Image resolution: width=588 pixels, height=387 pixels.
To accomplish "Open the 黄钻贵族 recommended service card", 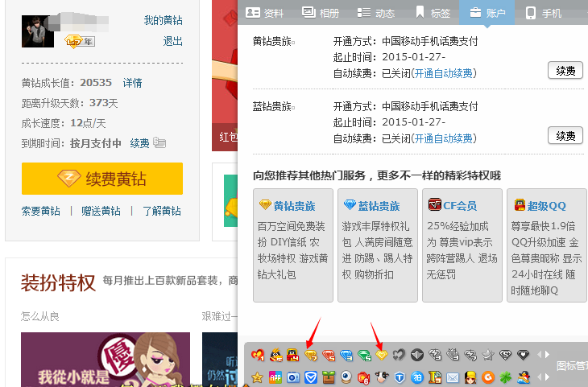I will (x=293, y=245).
